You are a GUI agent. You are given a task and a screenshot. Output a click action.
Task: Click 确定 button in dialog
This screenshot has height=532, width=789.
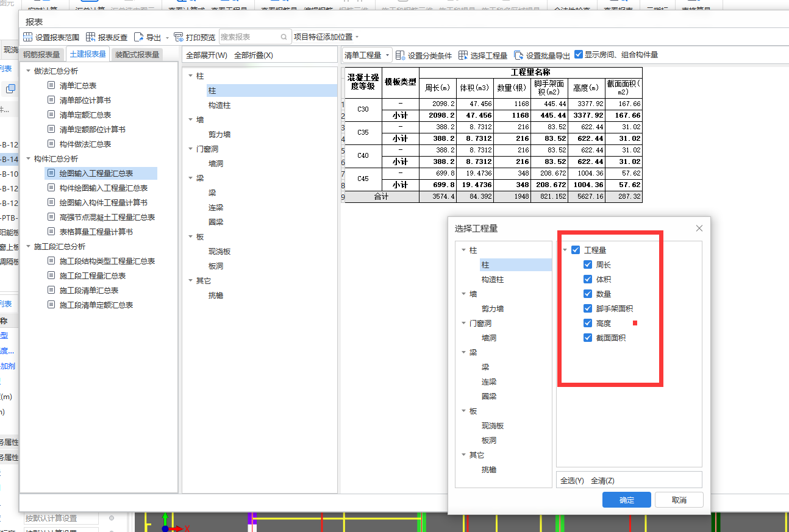pos(627,500)
